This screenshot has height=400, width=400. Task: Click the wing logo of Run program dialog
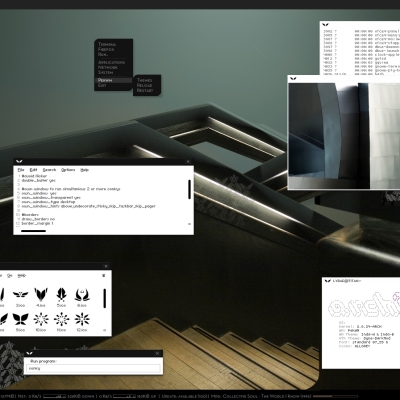click(x=29, y=353)
